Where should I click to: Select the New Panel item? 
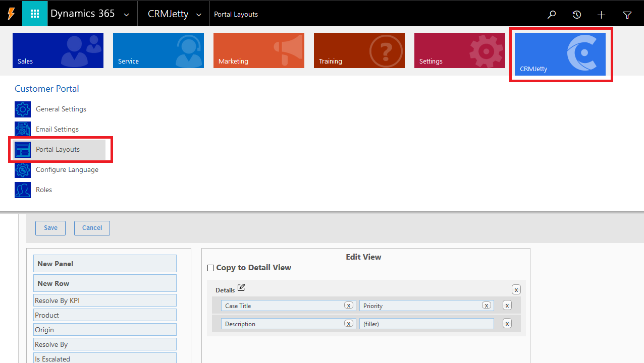105,264
